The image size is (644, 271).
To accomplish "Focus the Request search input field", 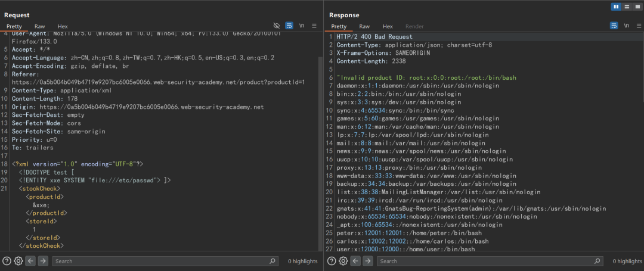I will pyautogui.click(x=165, y=261).
